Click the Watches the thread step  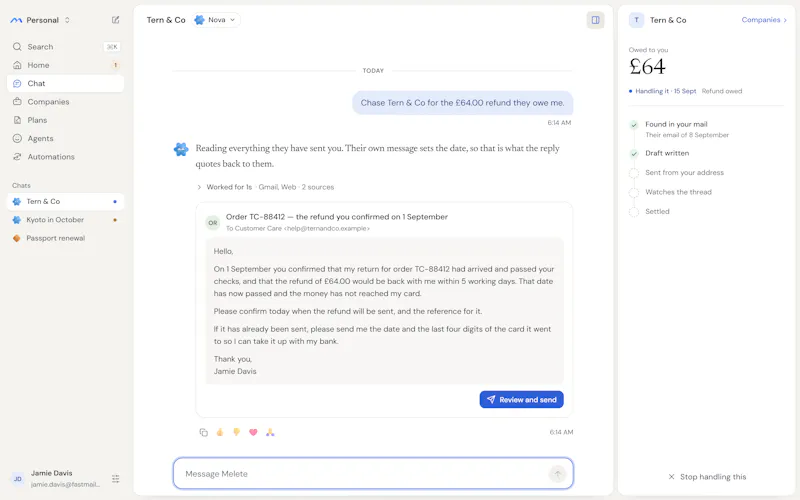coord(678,192)
